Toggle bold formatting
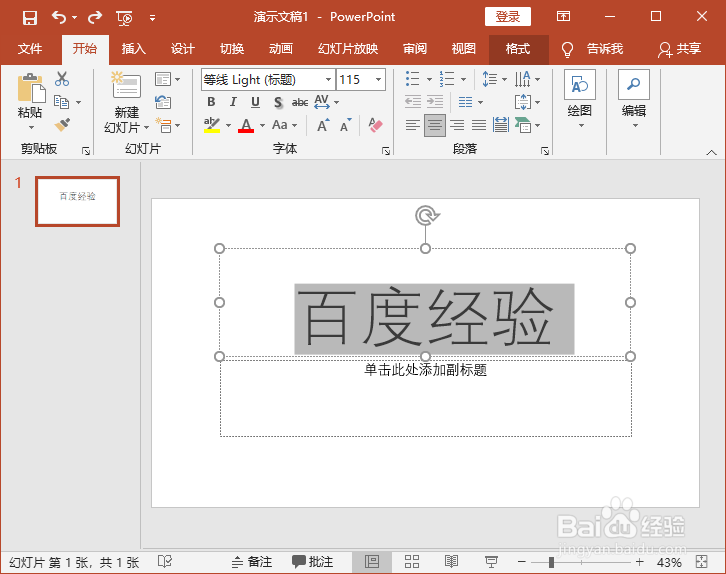The height and width of the screenshot is (574, 726). [x=211, y=102]
